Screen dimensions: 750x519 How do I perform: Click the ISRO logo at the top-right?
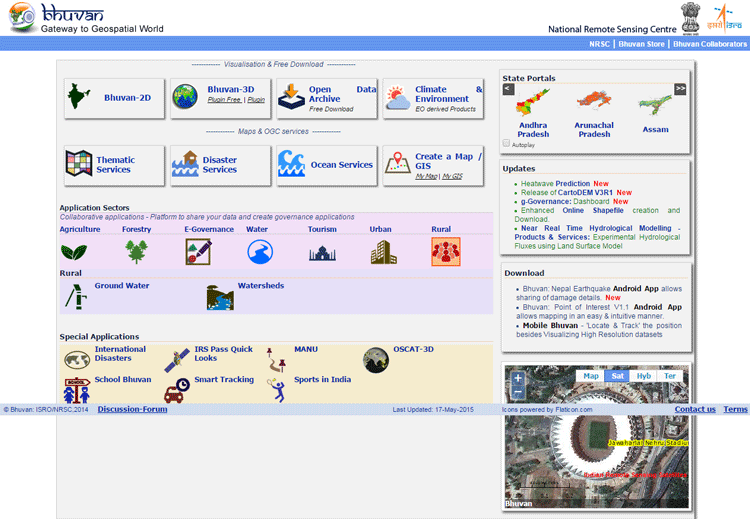[x=725, y=18]
